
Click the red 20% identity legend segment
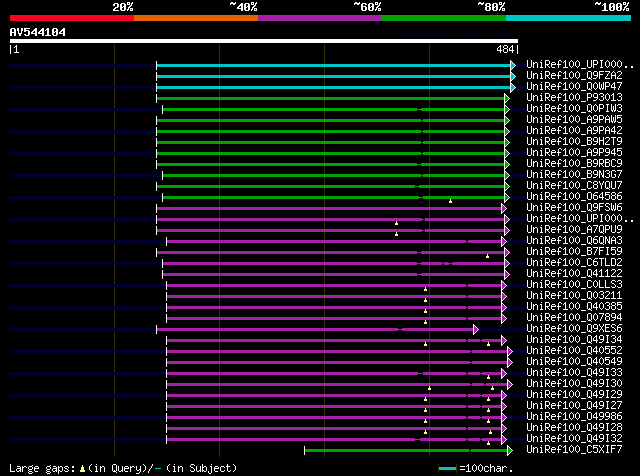(x=72, y=18)
